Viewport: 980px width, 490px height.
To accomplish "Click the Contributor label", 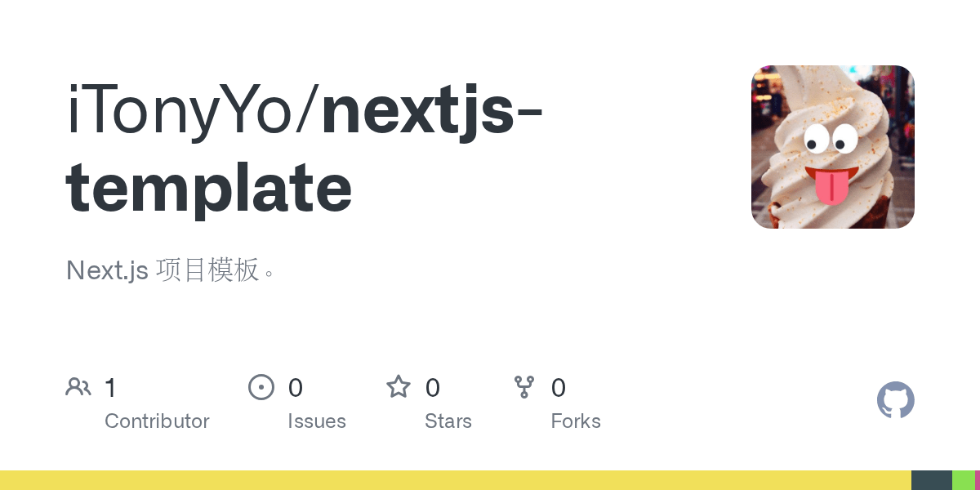I will tap(157, 421).
